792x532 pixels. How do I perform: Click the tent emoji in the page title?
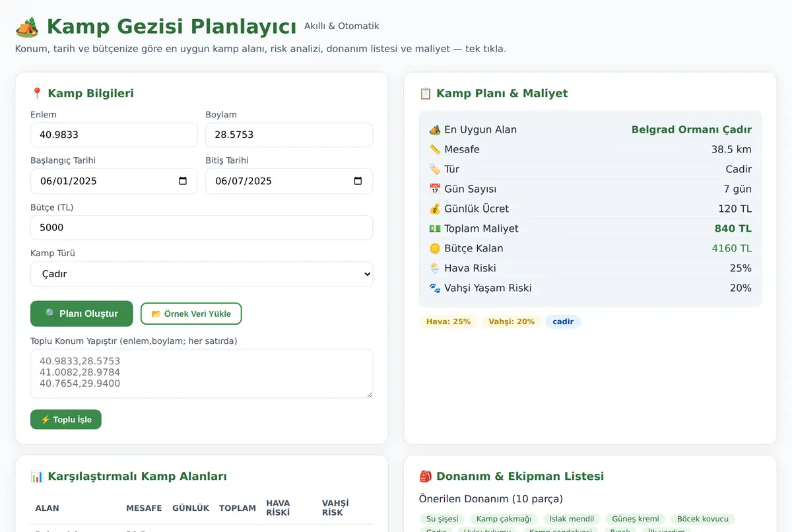point(26,27)
